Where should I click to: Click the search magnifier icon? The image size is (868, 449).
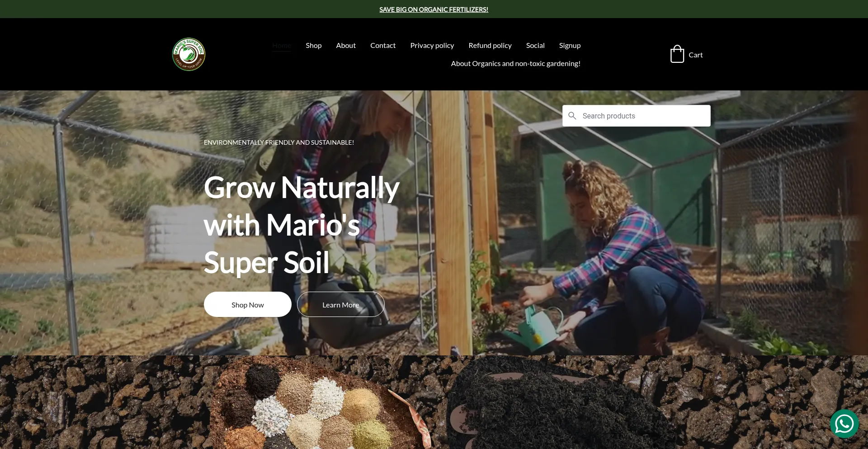pos(572,116)
